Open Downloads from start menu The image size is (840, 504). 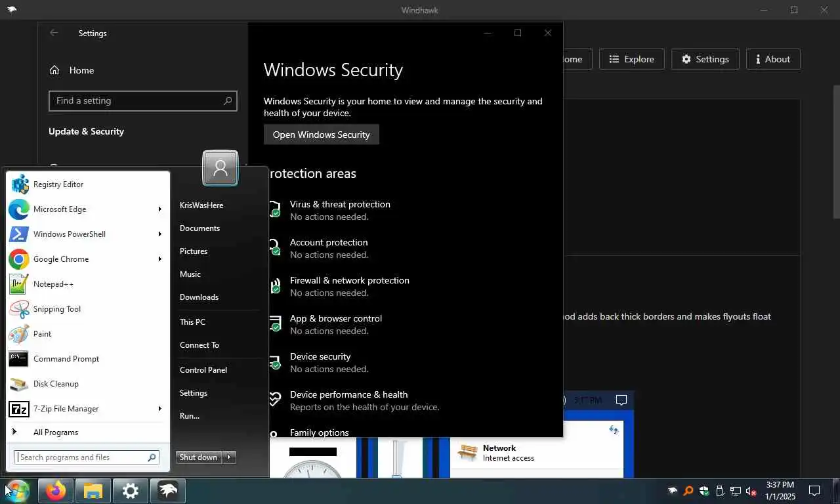click(x=199, y=297)
